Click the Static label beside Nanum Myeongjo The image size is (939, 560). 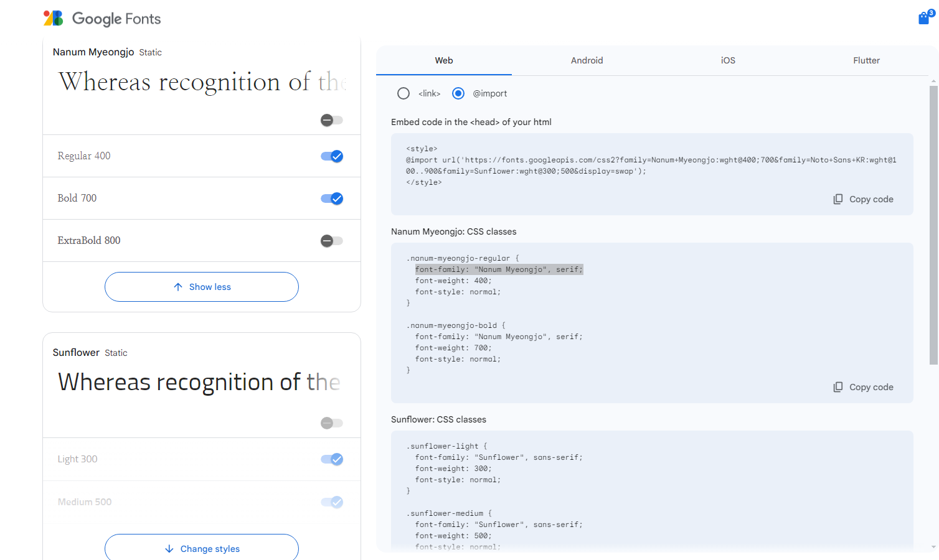pyautogui.click(x=150, y=52)
